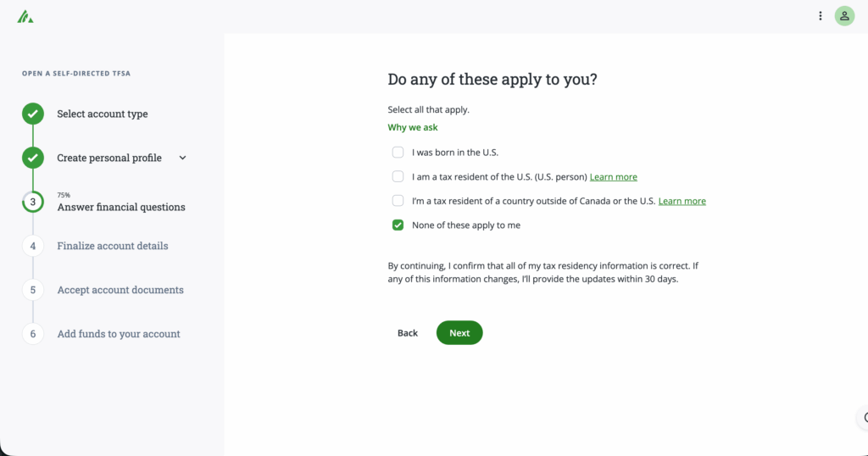Image resolution: width=868 pixels, height=456 pixels.
Task: Click the step 6 number circle
Action: click(33, 334)
